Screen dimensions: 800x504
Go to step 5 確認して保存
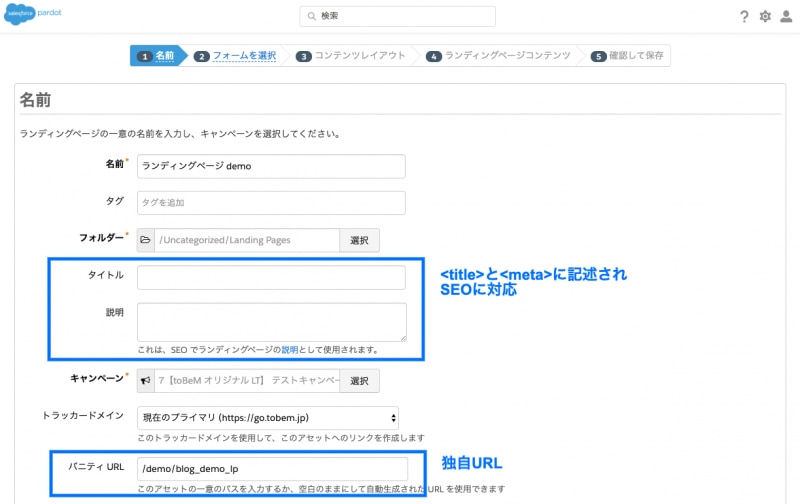pyautogui.click(x=627, y=56)
